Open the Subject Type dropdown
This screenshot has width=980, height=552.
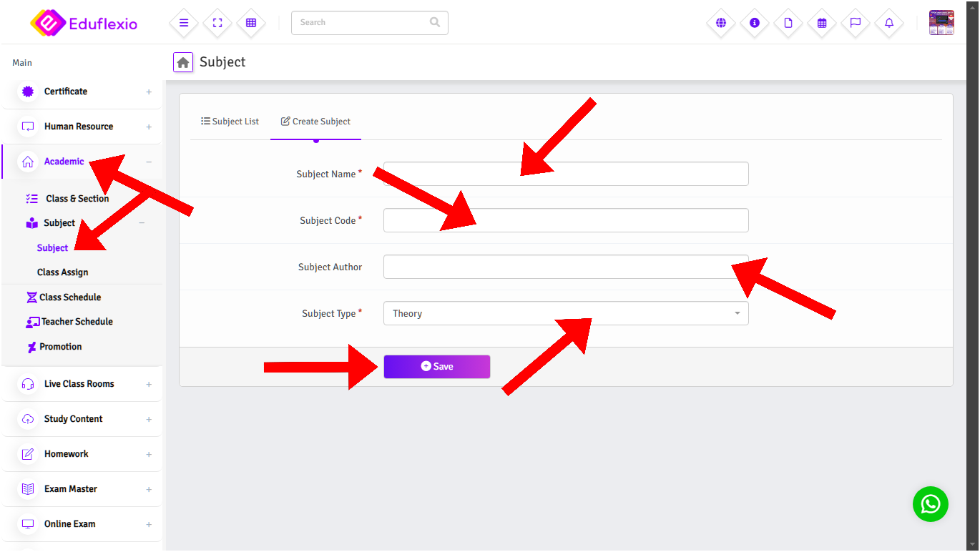[x=565, y=313]
